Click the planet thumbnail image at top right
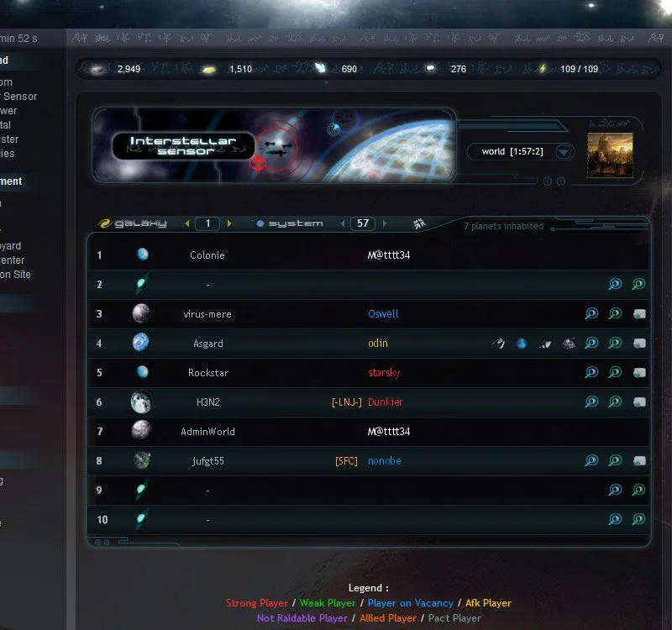Viewport: 672px width, 630px height. pyautogui.click(x=610, y=155)
